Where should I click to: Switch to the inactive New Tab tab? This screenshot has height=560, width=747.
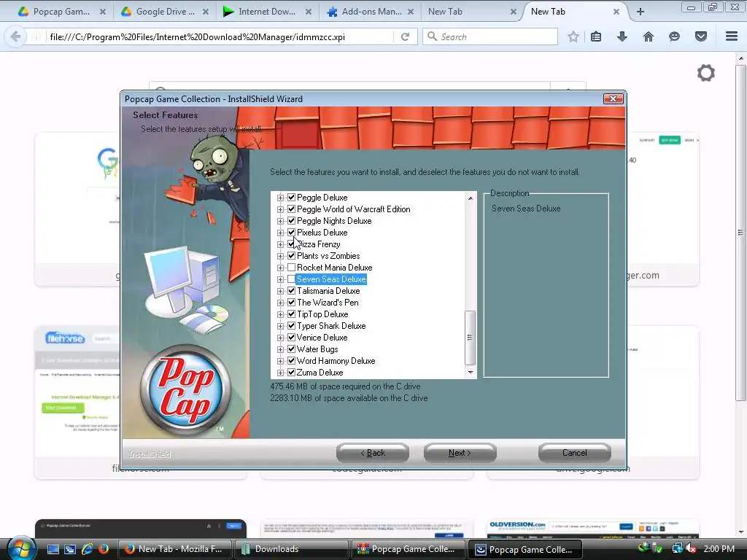tap(472, 12)
